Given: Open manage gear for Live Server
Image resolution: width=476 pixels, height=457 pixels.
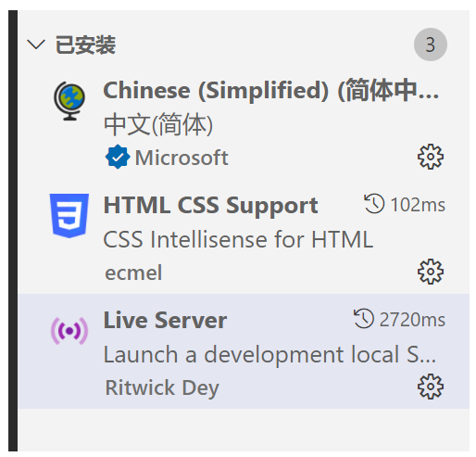Looking at the screenshot, I should [431, 387].
